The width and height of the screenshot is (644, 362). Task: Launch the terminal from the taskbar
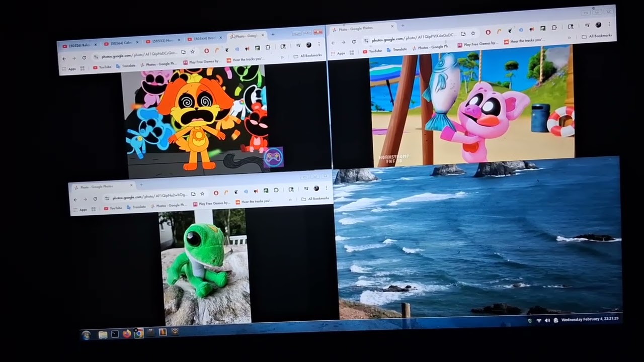coord(115,334)
